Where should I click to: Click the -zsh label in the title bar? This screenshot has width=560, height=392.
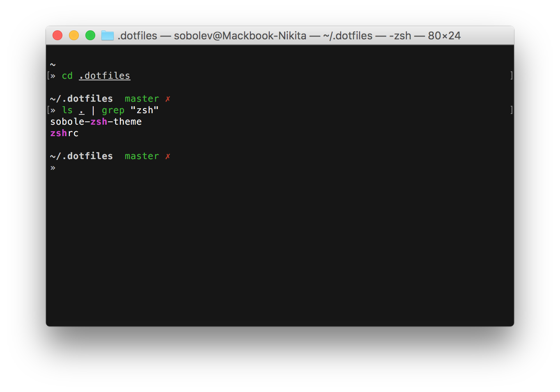(x=400, y=36)
